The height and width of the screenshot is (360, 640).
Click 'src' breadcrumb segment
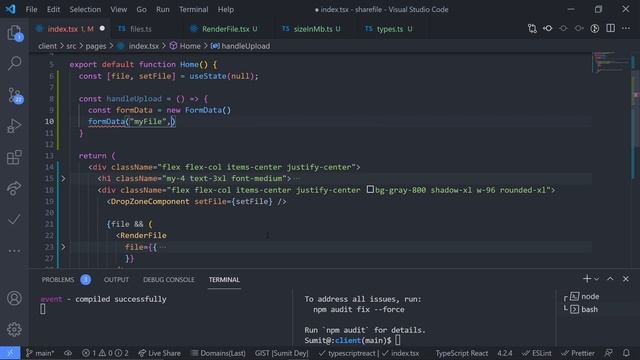point(71,46)
